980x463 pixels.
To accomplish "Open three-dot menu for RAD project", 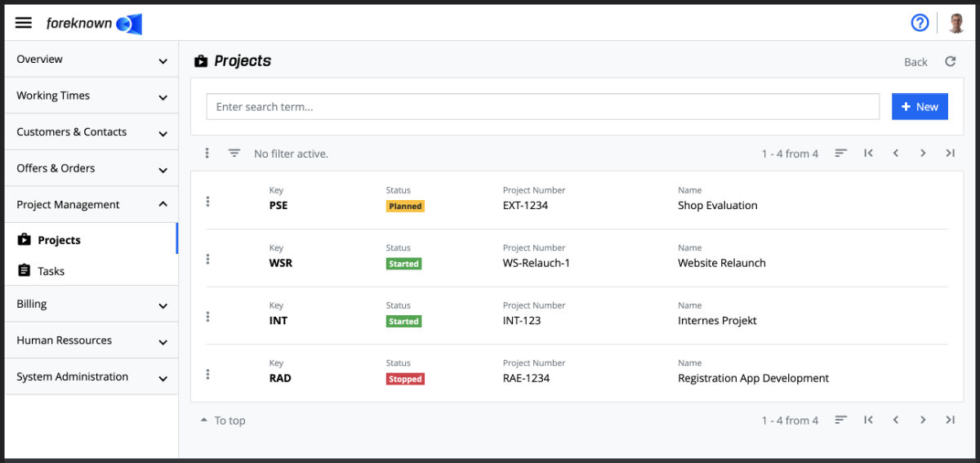I will [x=207, y=374].
